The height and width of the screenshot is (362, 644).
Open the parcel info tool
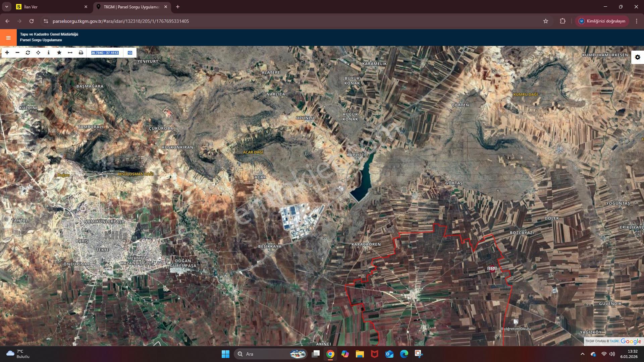pyautogui.click(x=49, y=53)
